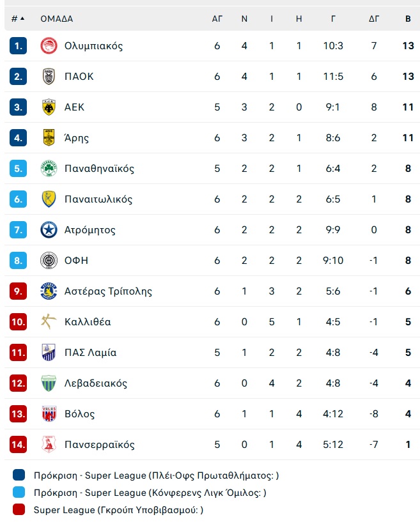Click the ΠΑΟΚ club logo
The width and height of the screenshot is (420, 524).
pos(49,77)
